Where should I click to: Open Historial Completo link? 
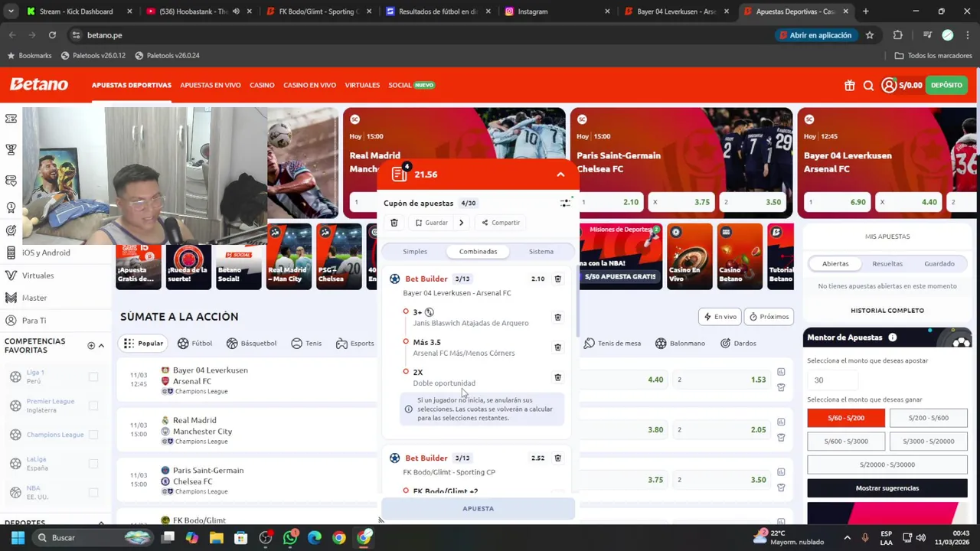887,311
